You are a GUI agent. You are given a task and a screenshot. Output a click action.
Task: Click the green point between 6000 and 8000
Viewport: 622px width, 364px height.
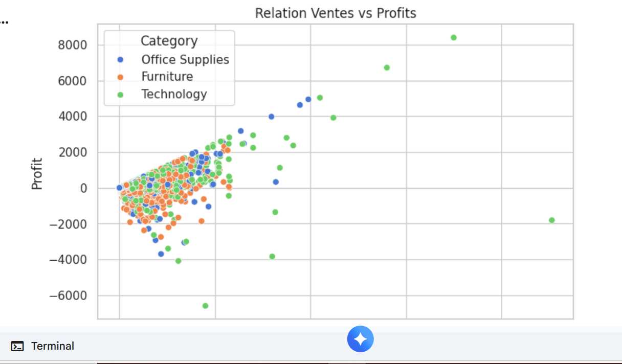point(387,67)
